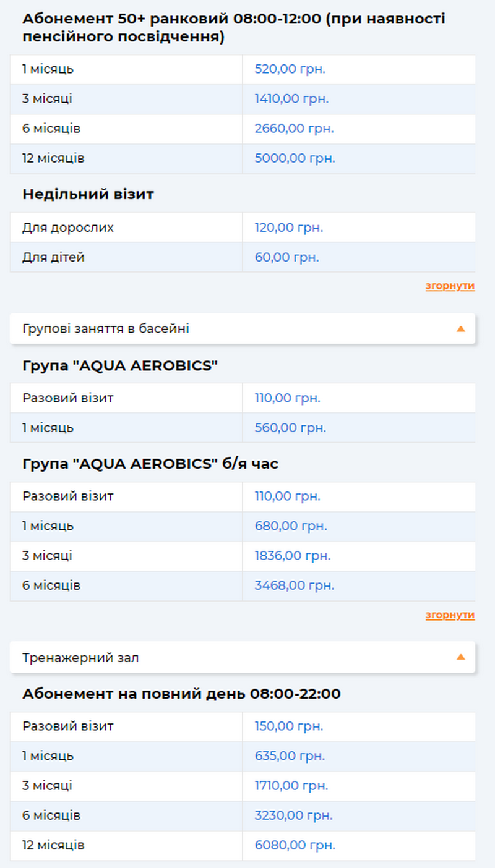Click the 680,00 грн. price
495x868 pixels.
click(x=291, y=526)
